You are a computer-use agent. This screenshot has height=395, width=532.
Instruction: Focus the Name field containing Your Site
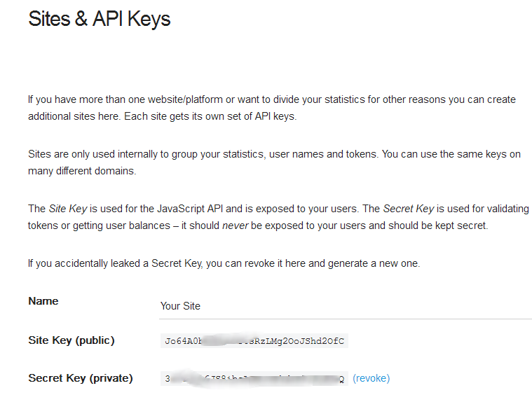(346, 306)
